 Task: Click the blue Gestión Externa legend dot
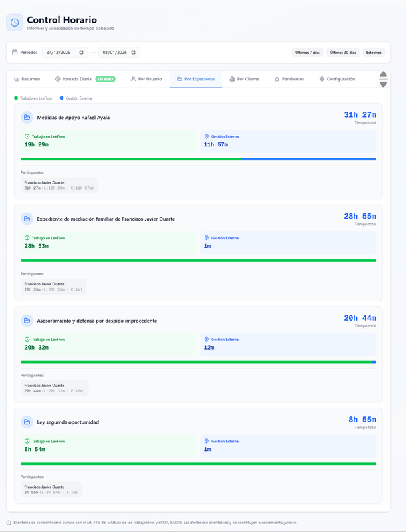click(61, 98)
